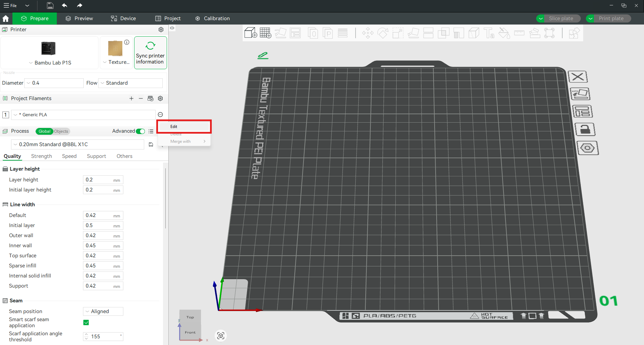Expand the nozzle Diameter dropdown

(x=54, y=83)
